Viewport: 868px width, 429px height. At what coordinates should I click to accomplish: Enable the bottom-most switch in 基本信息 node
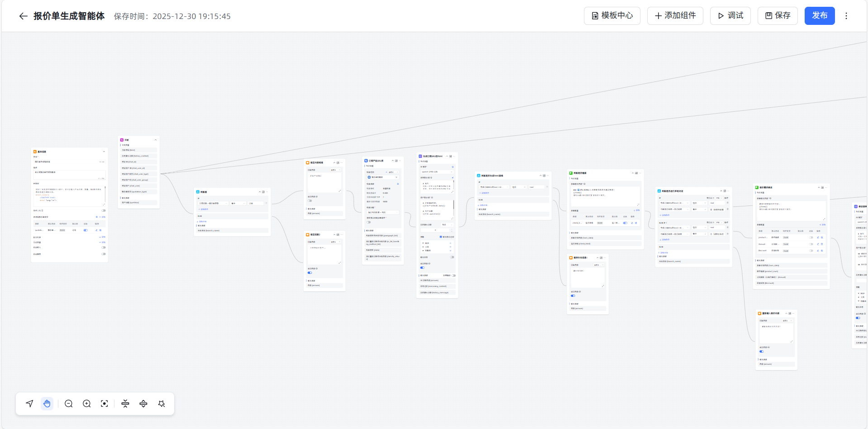point(104,254)
